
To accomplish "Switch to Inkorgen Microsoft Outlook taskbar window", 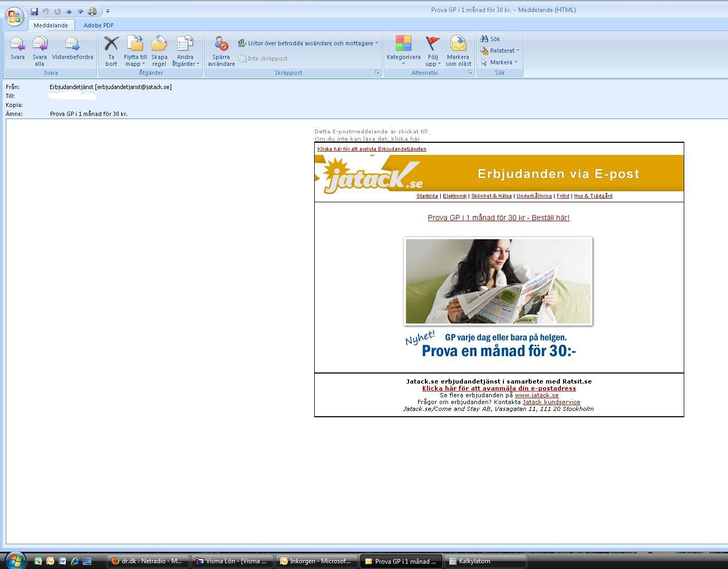I will (x=317, y=561).
